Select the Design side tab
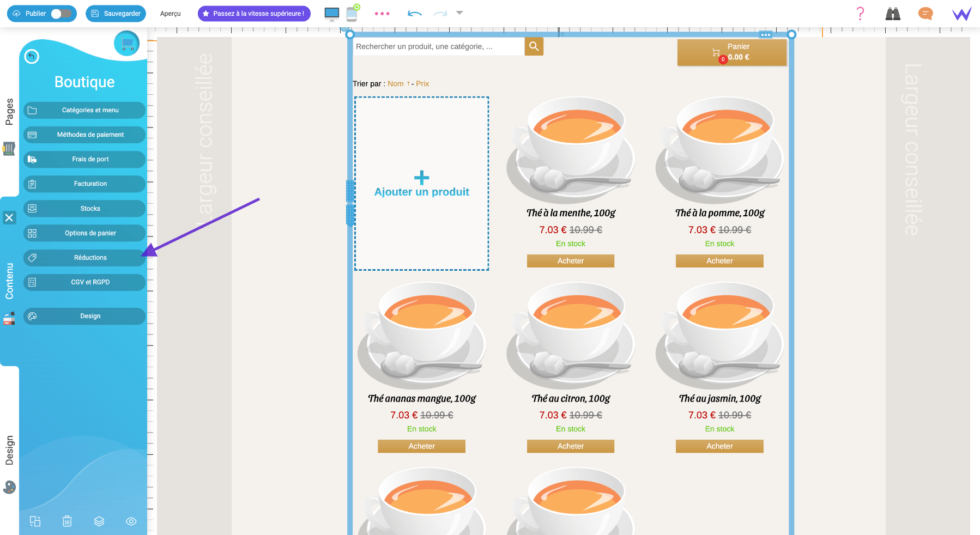 click(x=9, y=450)
